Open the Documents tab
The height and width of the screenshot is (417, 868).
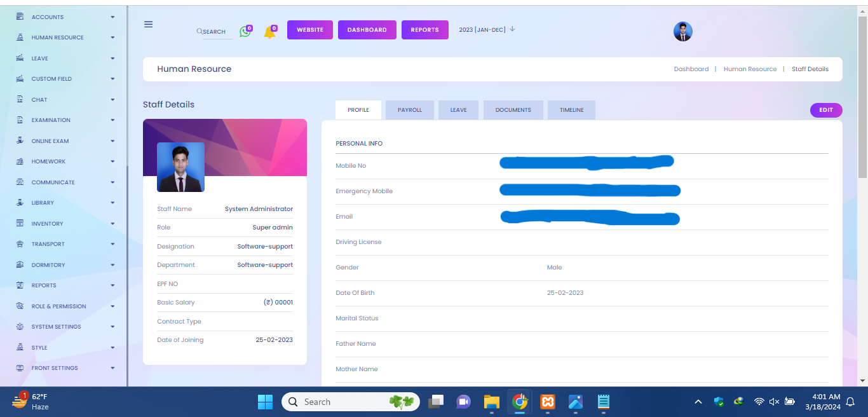point(513,110)
